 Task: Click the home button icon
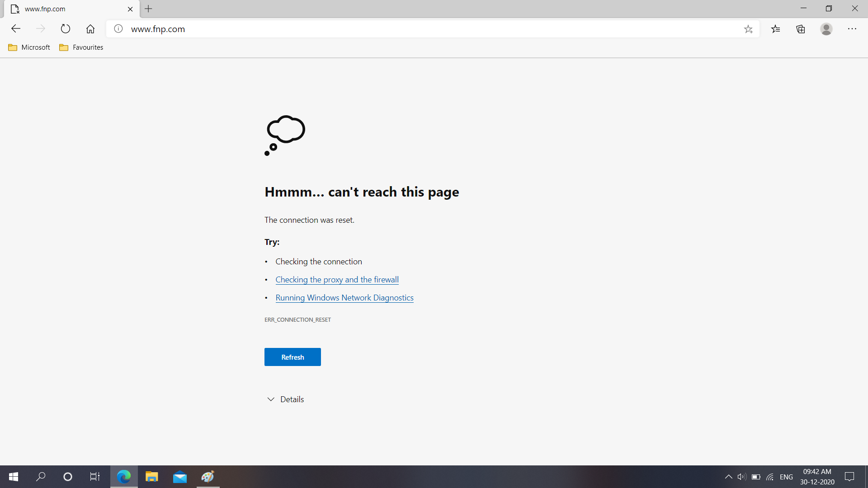pos(90,28)
